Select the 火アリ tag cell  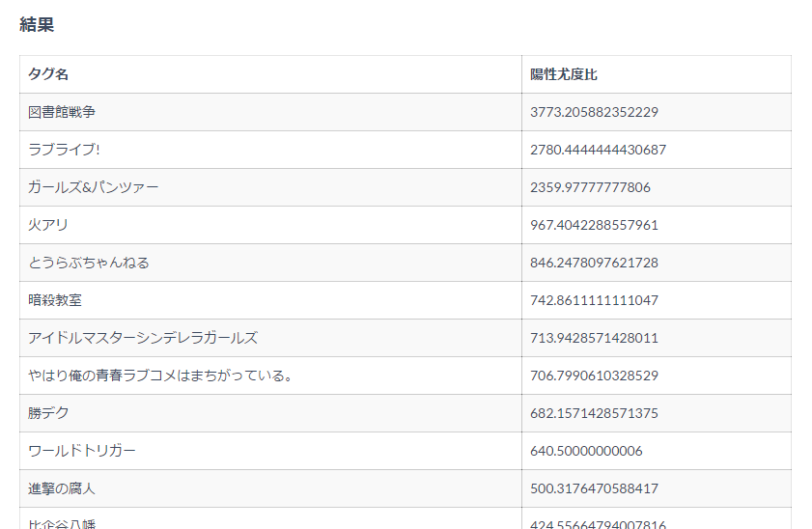pos(270,225)
